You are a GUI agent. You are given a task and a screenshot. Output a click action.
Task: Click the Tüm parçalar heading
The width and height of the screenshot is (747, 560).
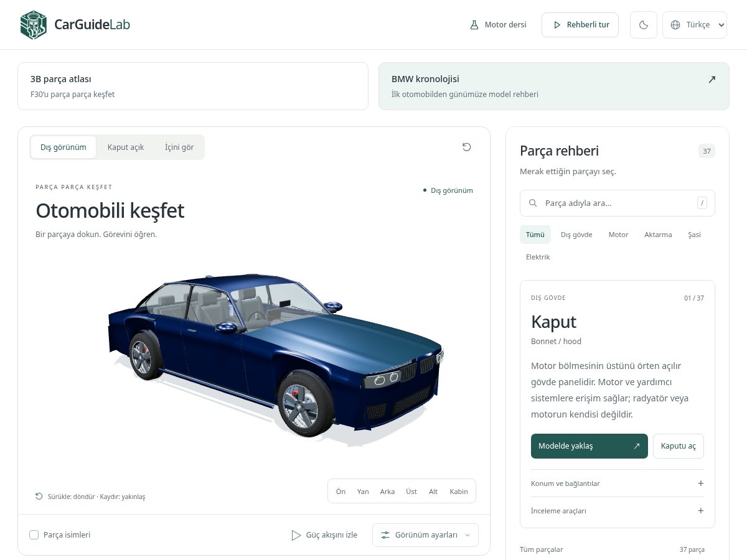pyautogui.click(x=542, y=549)
